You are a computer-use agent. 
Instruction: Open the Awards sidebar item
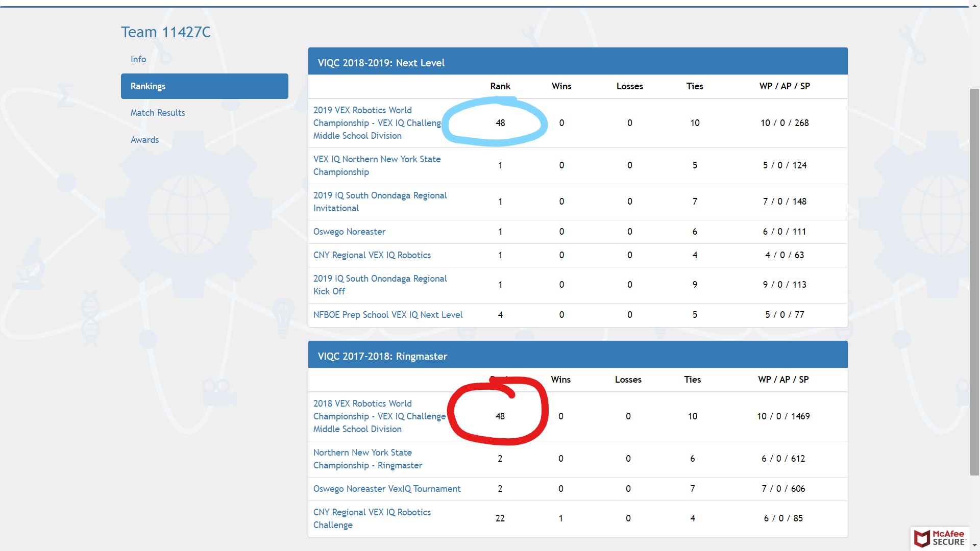tap(144, 140)
